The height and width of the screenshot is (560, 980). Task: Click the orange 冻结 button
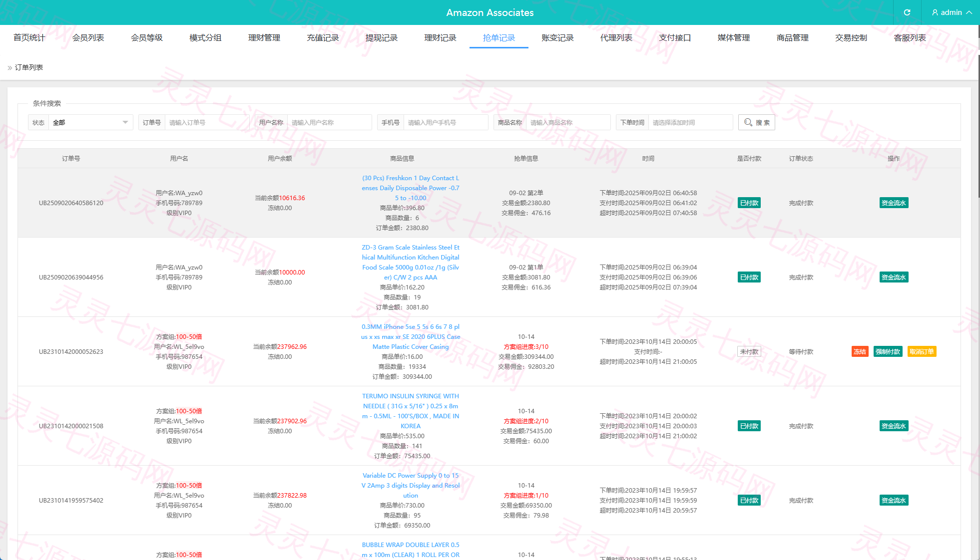[860, 351]
